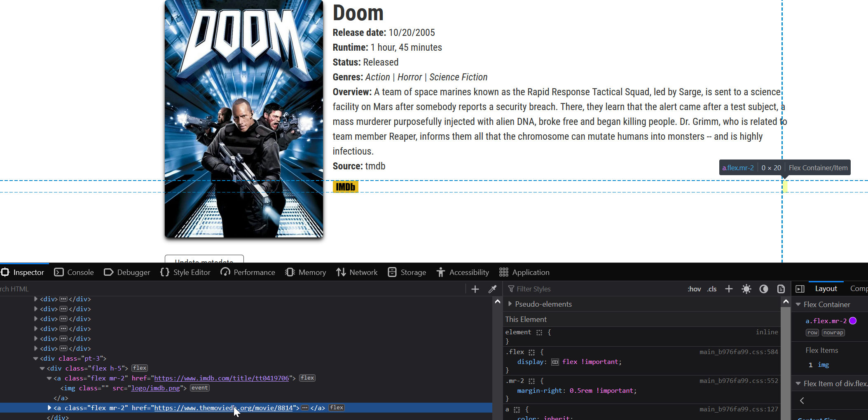The image size is (868, 420).
Task: Create a new node with the plus icon
Action: (475, 289)
